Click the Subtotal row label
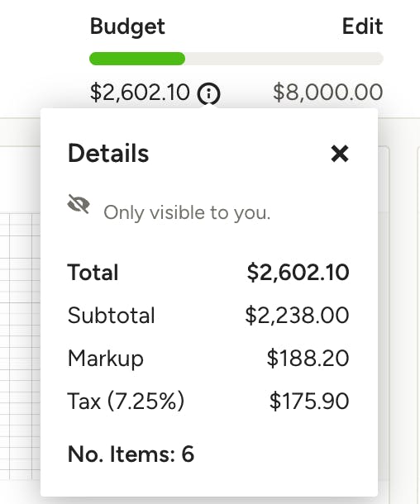Image resolution: width=420 pixels, height=504 pixels. 112,315
